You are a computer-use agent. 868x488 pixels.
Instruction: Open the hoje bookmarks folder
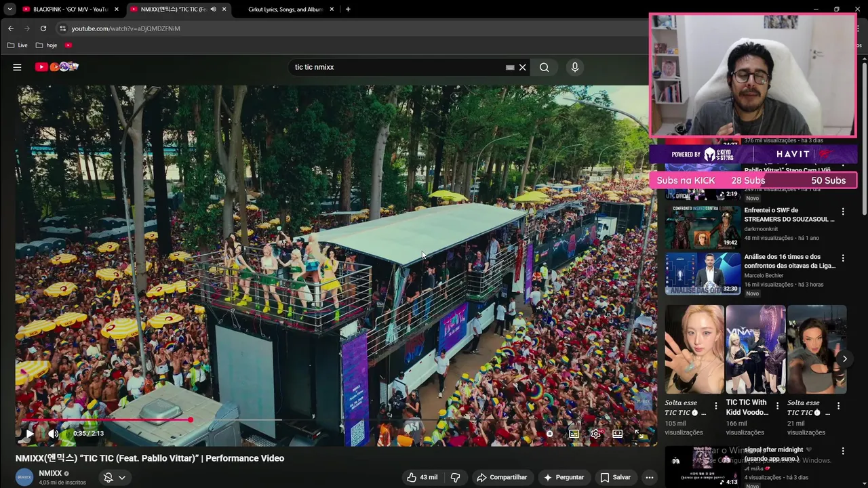[46, 45]
